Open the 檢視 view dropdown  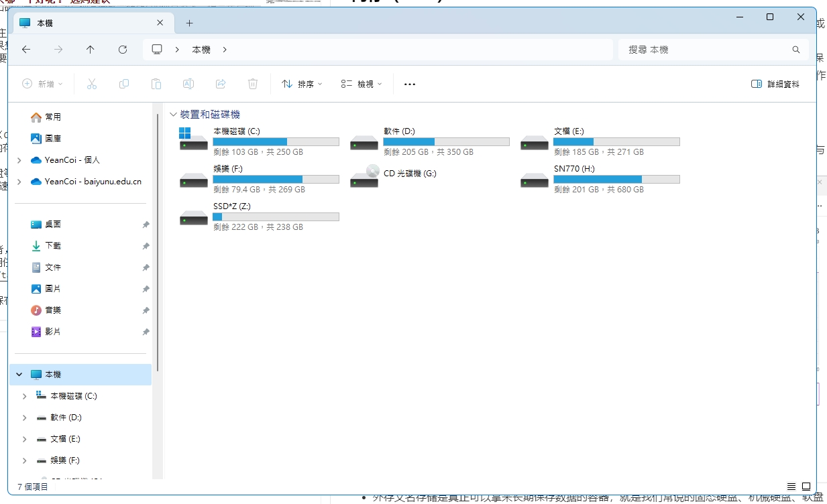(x=362, y=84)
